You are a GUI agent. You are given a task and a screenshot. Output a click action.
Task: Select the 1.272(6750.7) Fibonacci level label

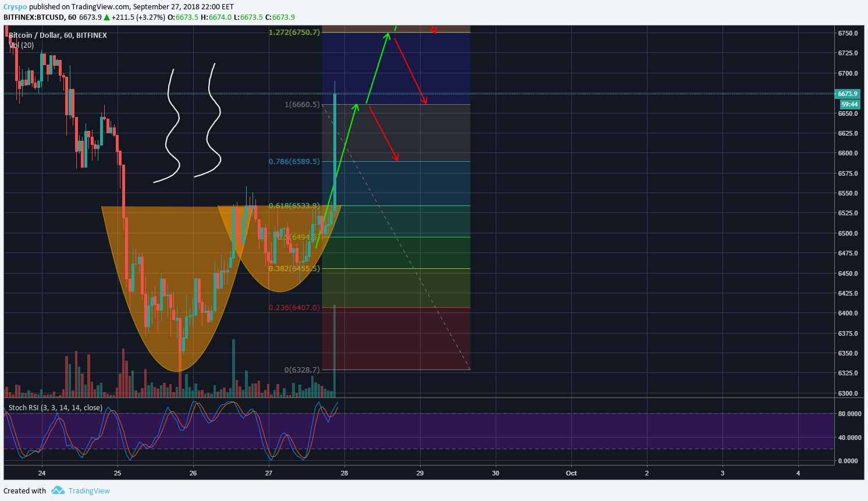click(x=294, y=32)
